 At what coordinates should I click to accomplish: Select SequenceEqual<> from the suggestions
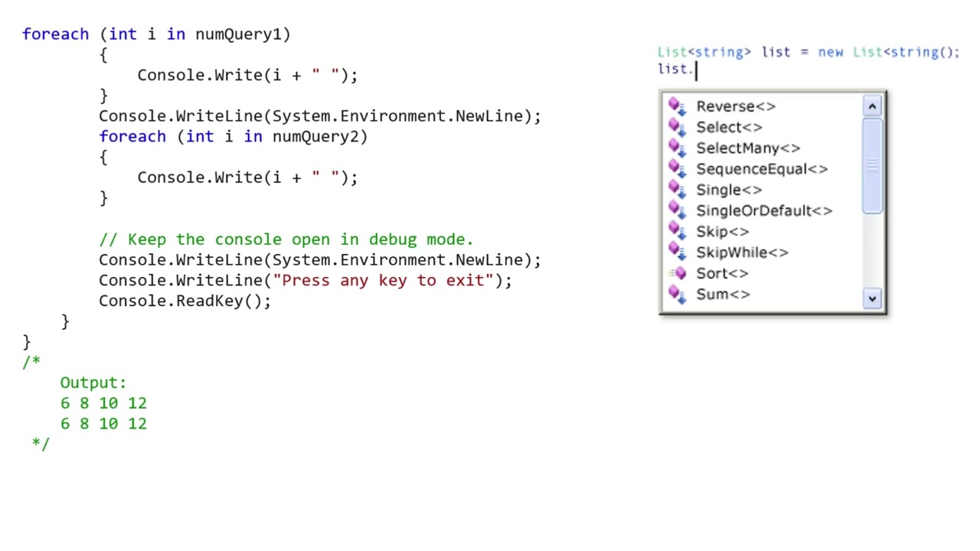click(761, 168)
